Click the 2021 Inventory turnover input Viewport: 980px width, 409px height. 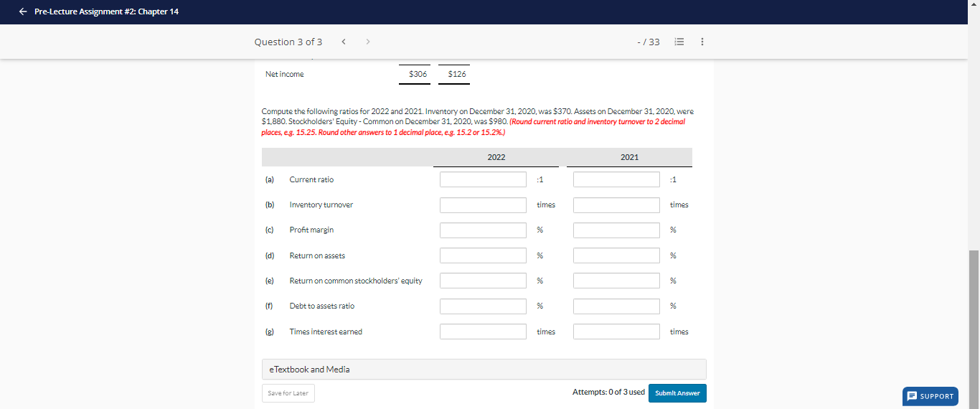pos(616,205)
